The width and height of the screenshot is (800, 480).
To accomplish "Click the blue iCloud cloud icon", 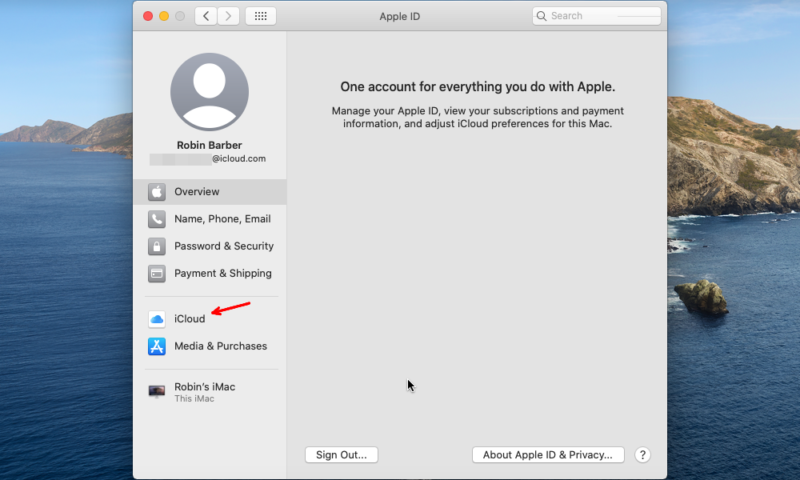I will click(x=157, y=319).
